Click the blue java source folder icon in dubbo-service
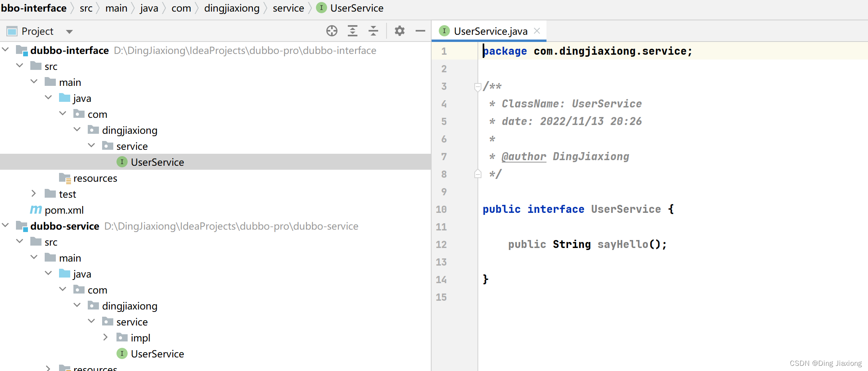The height and width of the screenshot is (371, 868). tap(65, 274)
